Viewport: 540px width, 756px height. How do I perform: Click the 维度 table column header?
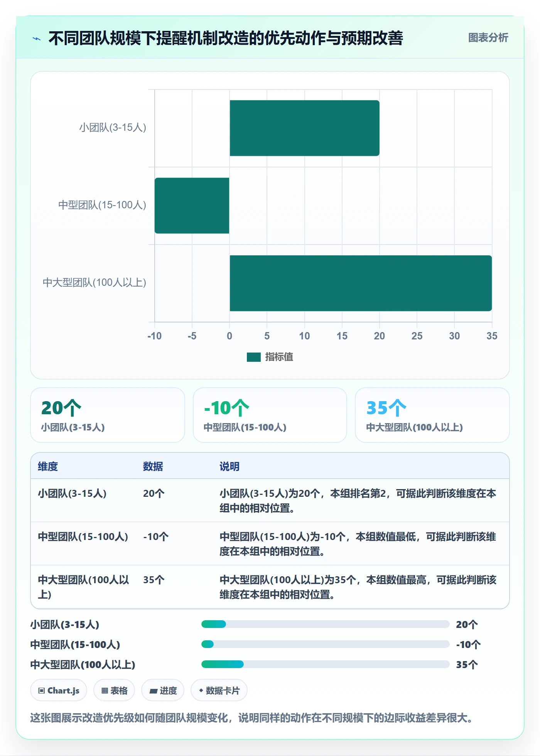point(48,466)
